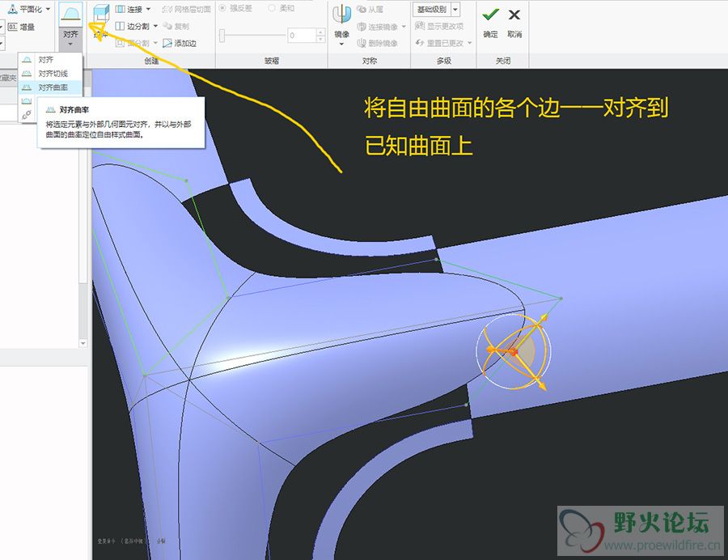
Task: Click the left panel scrollbar down arrow
Action: click(x=83, y=344)
